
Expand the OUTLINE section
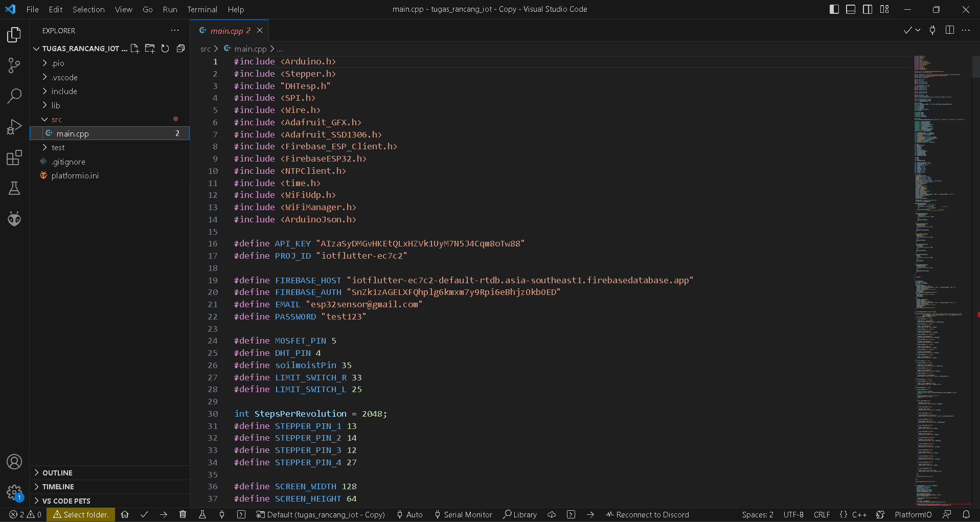coord(57,473)
